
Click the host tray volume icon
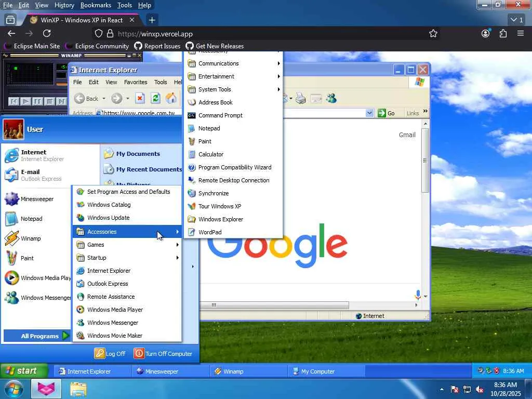tap(480, 389)
